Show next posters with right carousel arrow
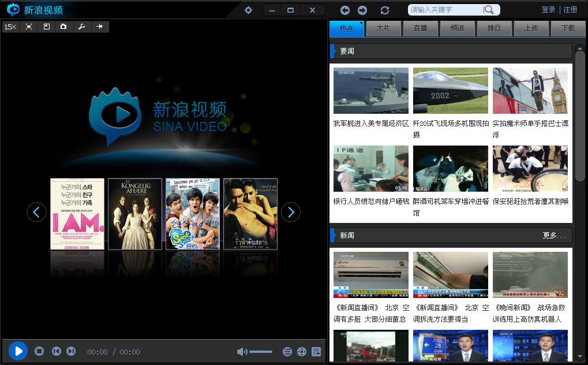588x365 pixels. point(291,213)
